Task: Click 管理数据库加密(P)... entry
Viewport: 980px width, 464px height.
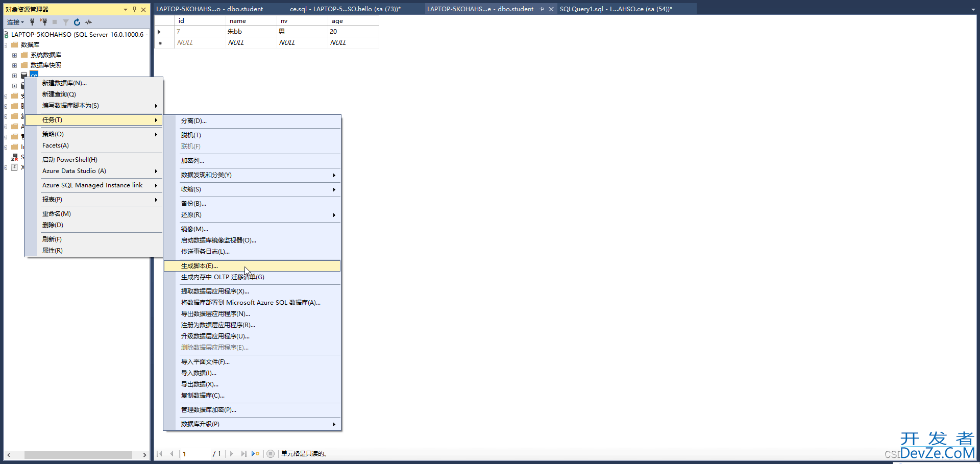Action: tap(252, 410)
